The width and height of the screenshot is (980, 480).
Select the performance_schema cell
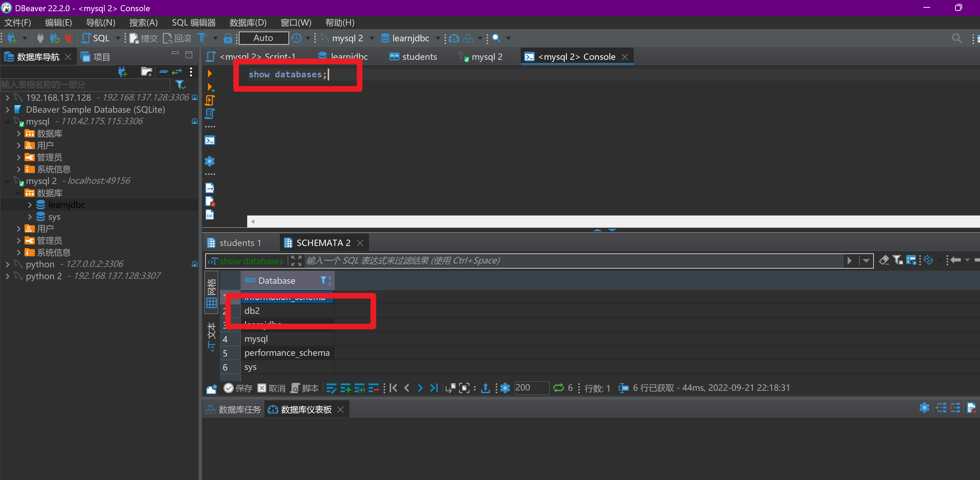287,353
